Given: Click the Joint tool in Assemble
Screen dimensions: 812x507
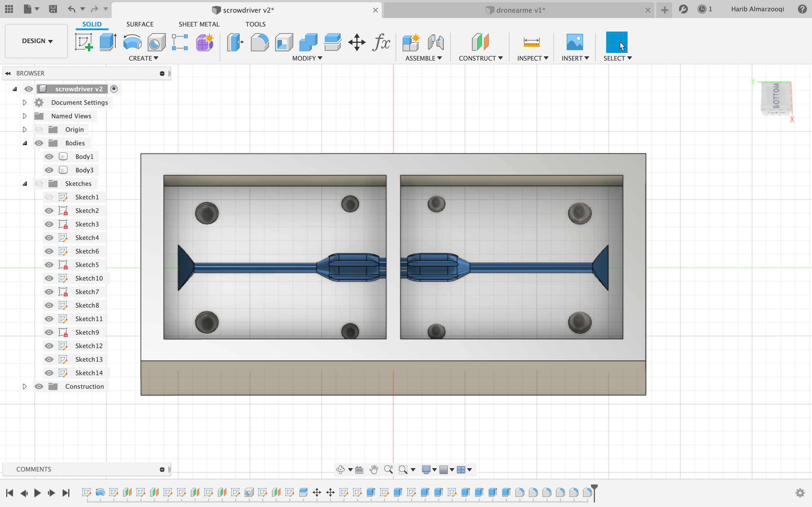Looking at the screenshot, I should [x=436, y=43].
